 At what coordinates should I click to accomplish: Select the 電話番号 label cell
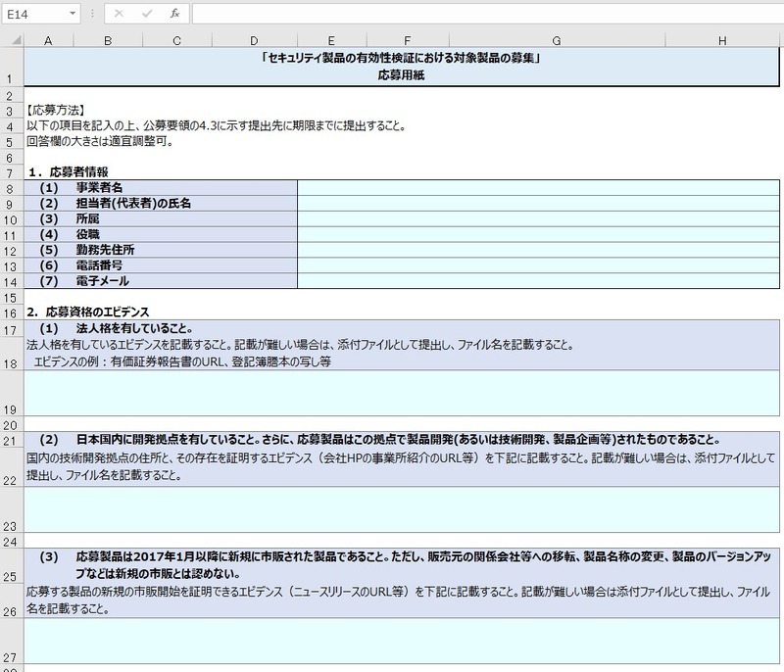(x=160, y=265)
